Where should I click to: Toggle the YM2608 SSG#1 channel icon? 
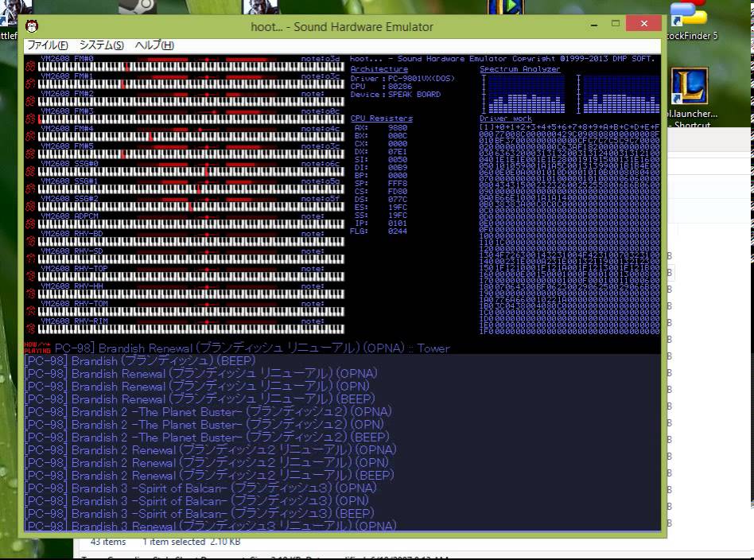point(31,189)
